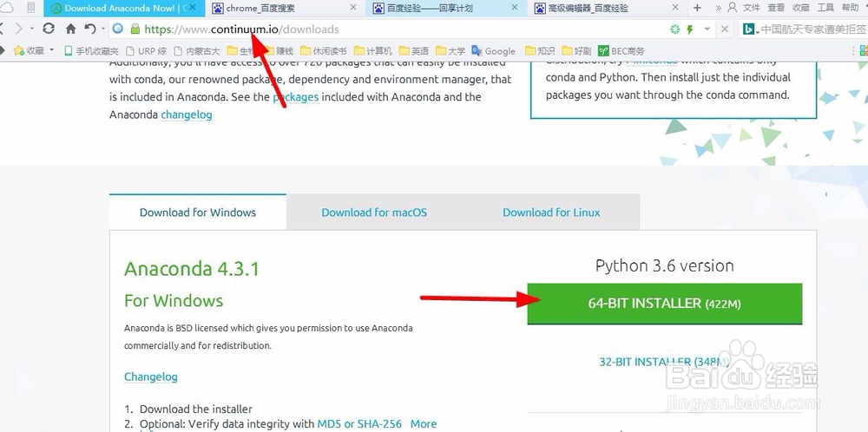This screenshot has width=868, height=432.
Task: Open 内蒙古大 bookmark
Action: click(x=196, y=51)
